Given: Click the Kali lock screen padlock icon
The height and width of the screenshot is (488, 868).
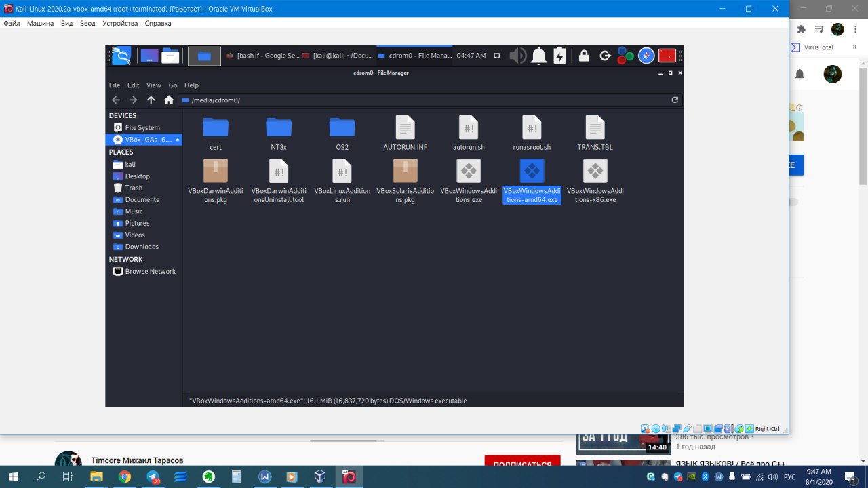Looking at the screenshot, I should pyautogui.click(x=583, y=56).
